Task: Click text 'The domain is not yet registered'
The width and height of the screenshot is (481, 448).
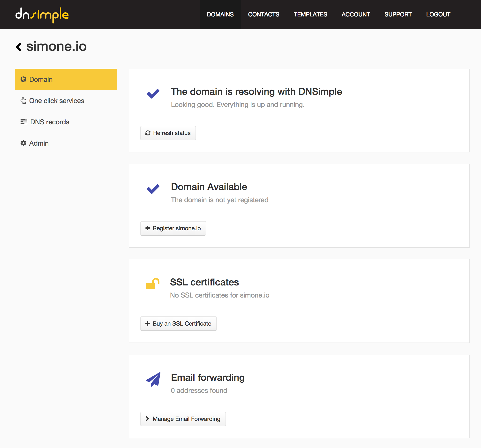Action: coord(220,200)
